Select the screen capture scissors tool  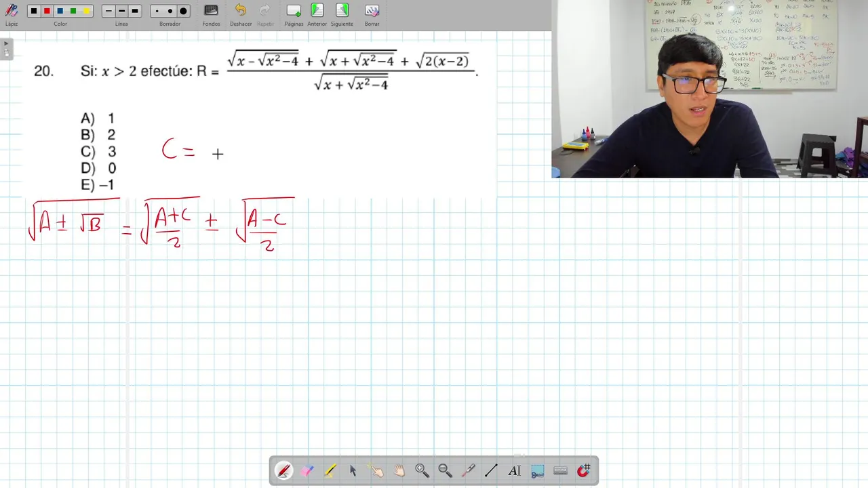[538, 470]
